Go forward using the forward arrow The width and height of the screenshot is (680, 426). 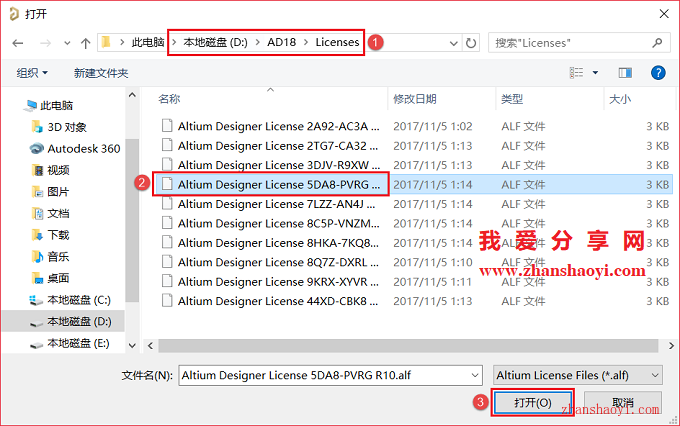click(x=45, y=43)
